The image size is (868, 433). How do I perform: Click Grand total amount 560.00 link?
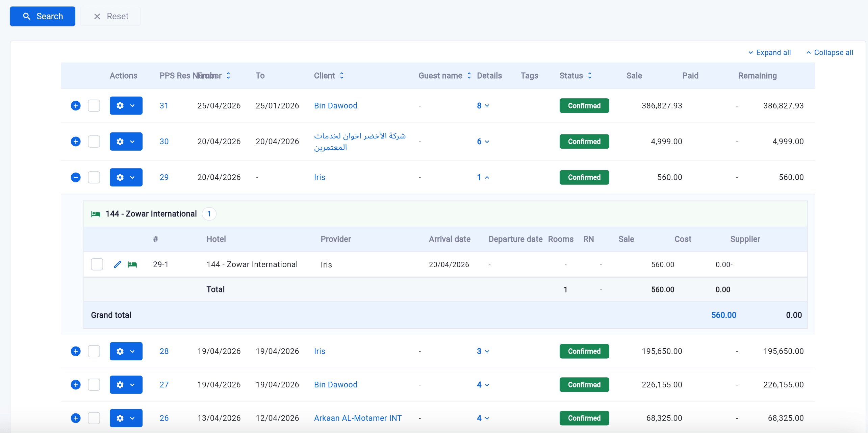pos(724,315)
